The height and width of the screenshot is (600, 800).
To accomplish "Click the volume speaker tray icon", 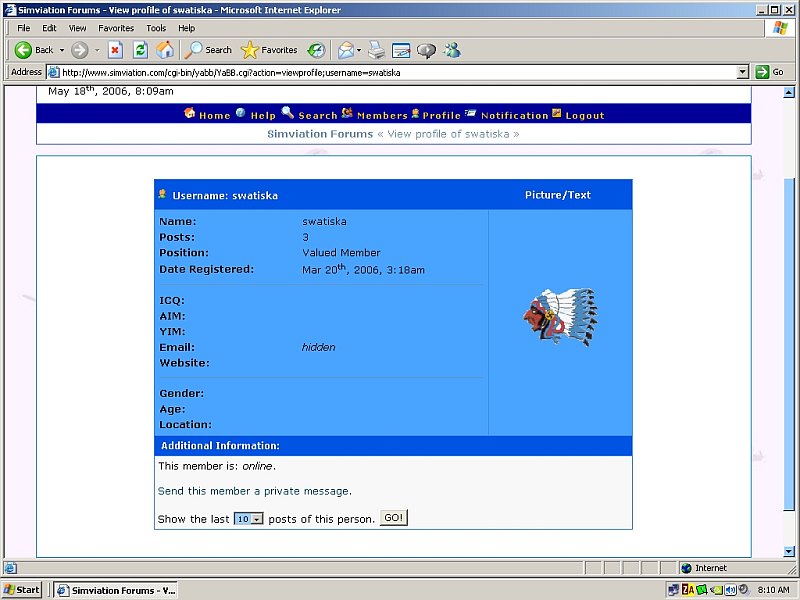I will pyautogui.click(x=730, y=590).
